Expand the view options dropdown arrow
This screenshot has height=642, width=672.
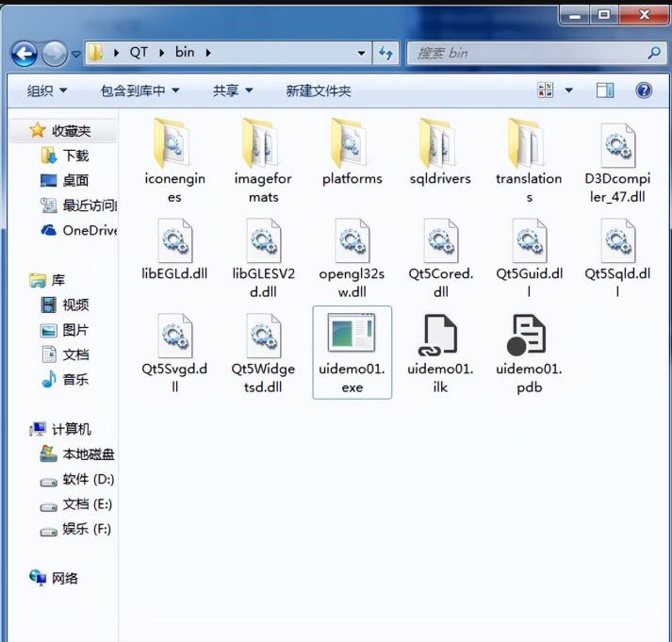tap(568, 91)
